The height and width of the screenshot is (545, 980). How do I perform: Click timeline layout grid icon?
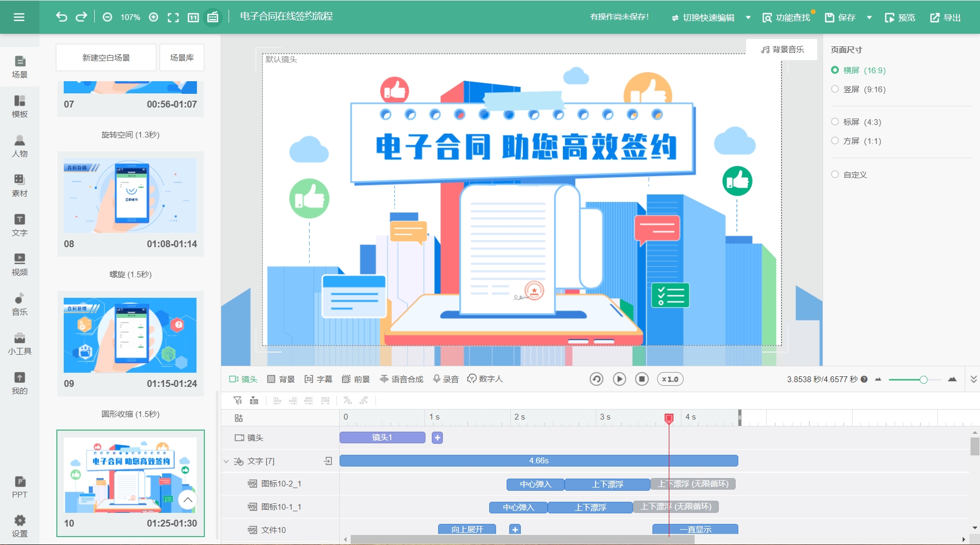pyautogui.click(x=239, y=418)
